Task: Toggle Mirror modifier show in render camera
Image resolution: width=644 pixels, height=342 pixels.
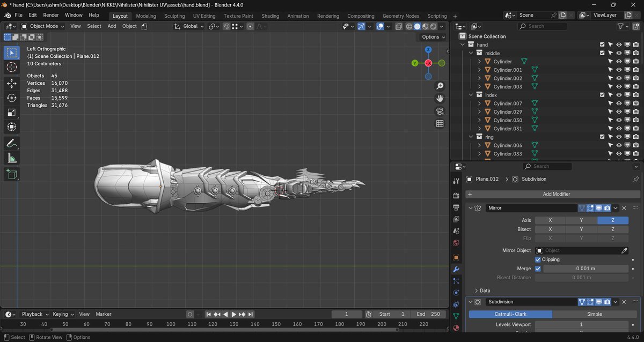Action: point(607,208)
